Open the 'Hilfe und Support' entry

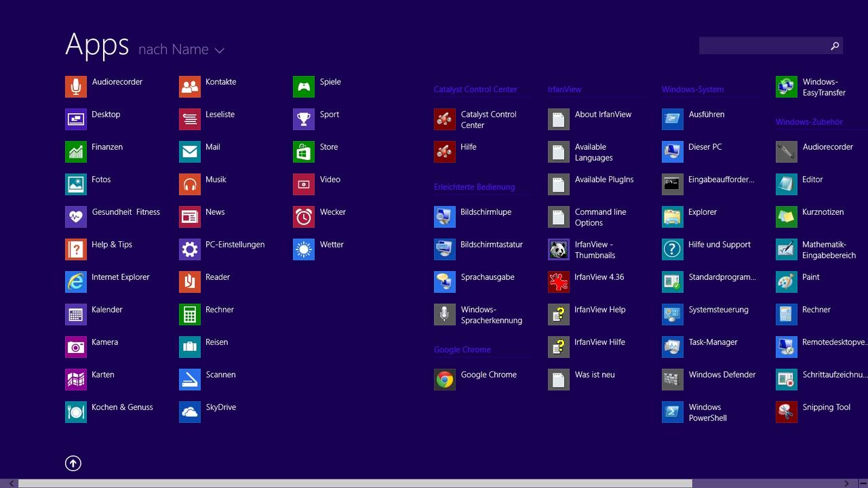point(707,249)
